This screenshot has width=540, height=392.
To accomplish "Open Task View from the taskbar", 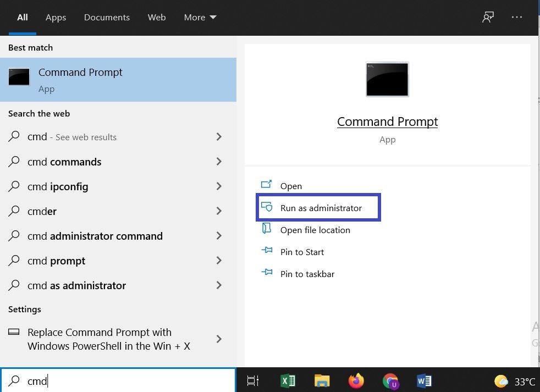I will (252, 381).
